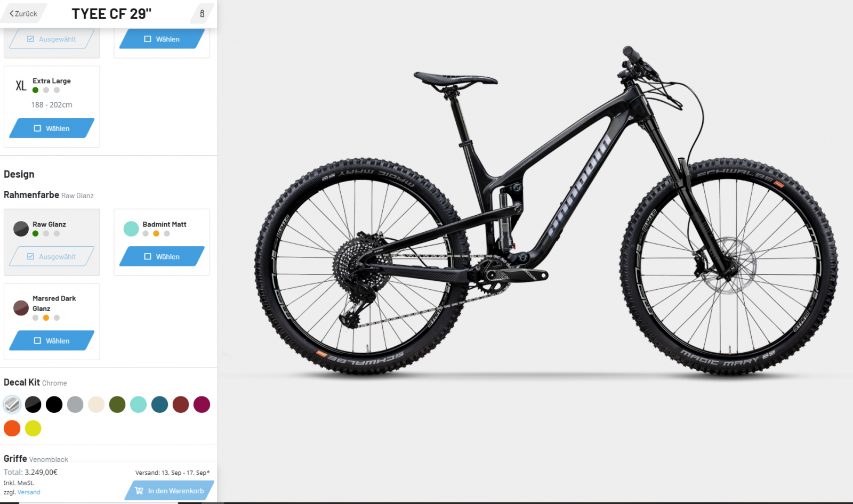Open the Versand shipping link

click(x=29, y=492)
